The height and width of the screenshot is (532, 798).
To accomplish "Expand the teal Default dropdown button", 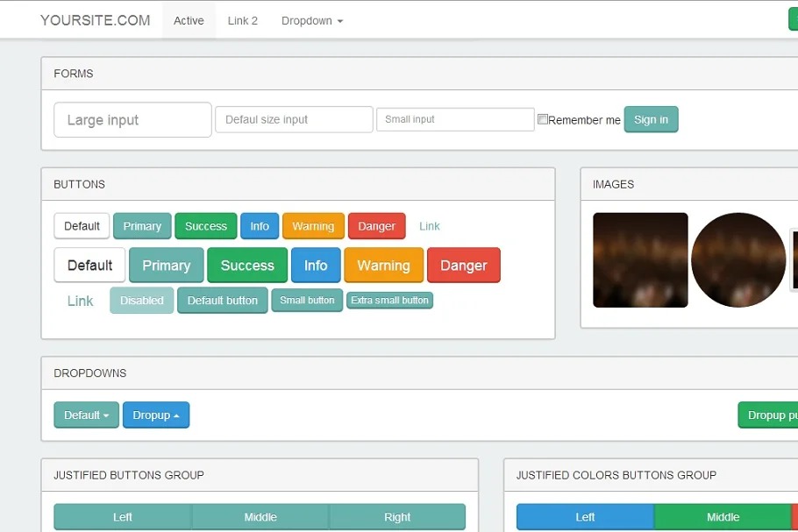I will [x=86, y=415].
